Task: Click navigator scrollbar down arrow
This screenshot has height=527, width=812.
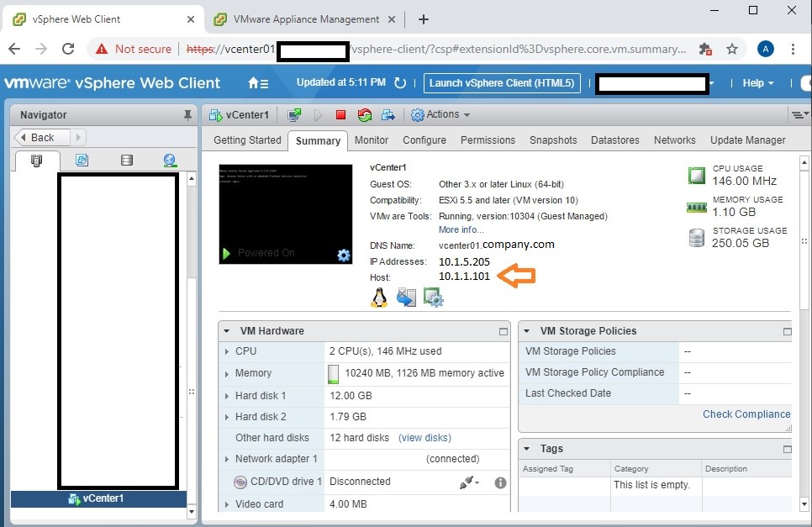Action: coord(191,512)
